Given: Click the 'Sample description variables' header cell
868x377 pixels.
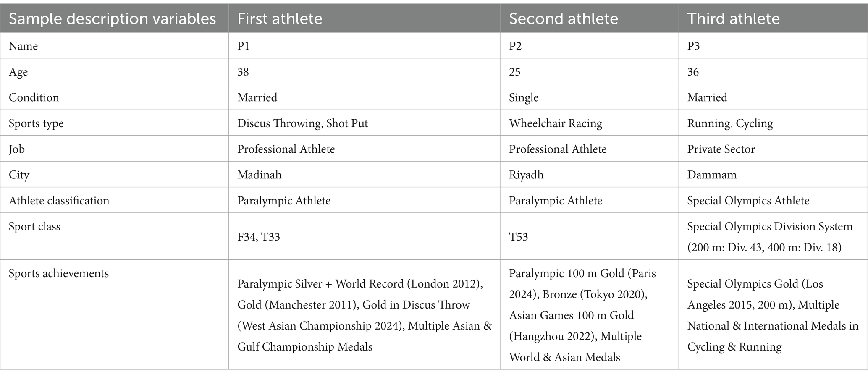Looking at the screenshot, I should pos(114,18).
